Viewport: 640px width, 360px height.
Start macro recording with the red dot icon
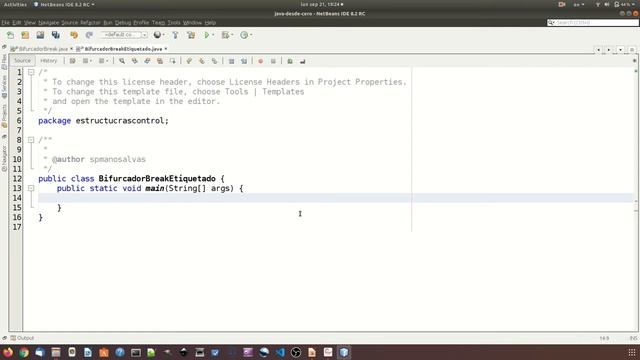260,61
